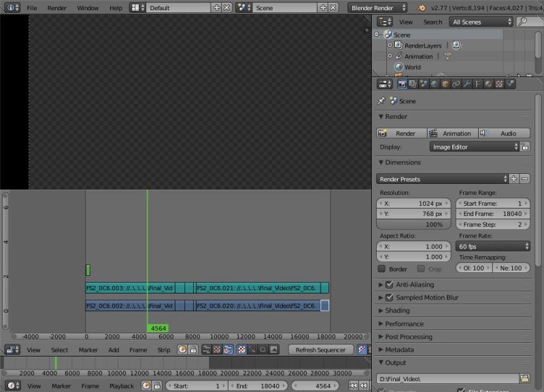Open the Marker menu in the sequencer header

point(88,350)
